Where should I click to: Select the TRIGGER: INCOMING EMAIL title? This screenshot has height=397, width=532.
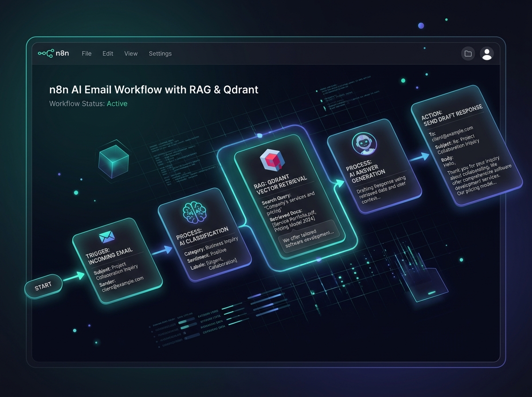[x=110, y=257]
